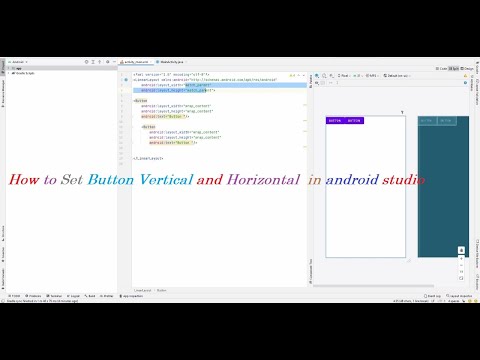Click the closing </LinearLayout> tag line
Viewport: 480px width, 360px height.
148,158
